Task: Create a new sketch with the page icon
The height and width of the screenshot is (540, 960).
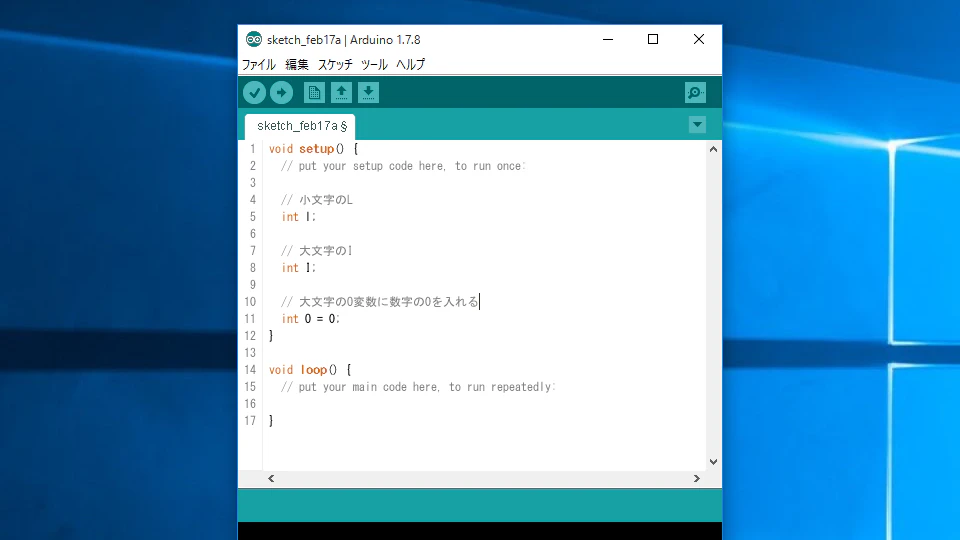Action: tap(314, 92)
